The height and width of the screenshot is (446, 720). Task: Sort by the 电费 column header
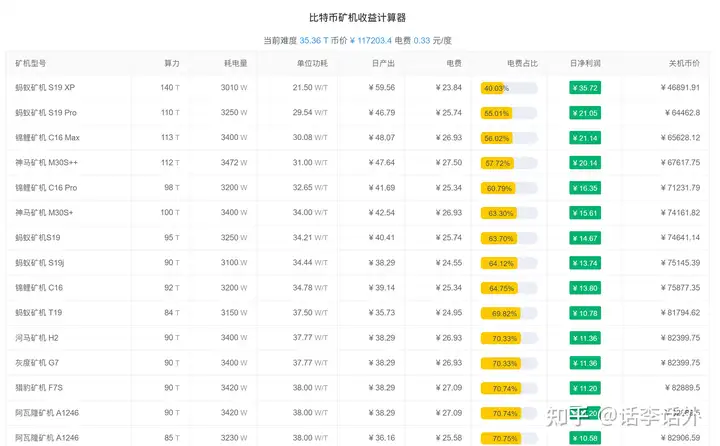454,63
